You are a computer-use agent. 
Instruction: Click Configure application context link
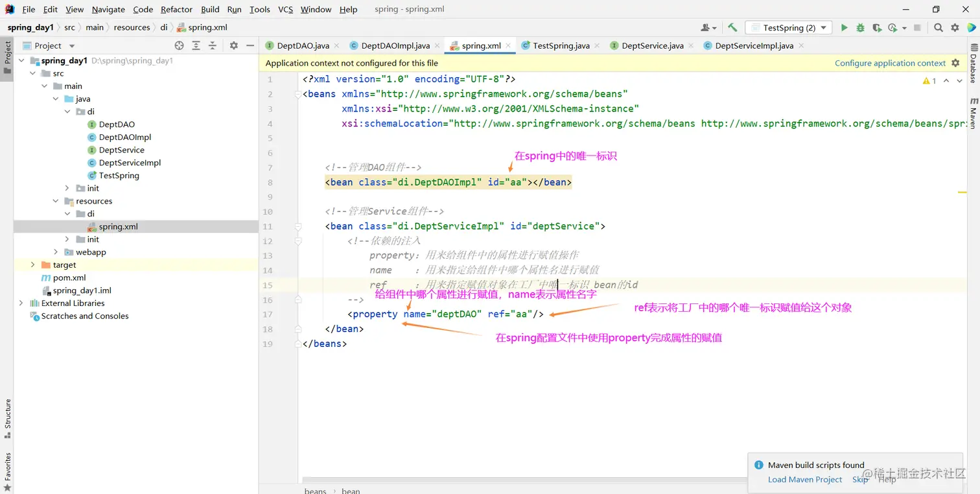890,63
